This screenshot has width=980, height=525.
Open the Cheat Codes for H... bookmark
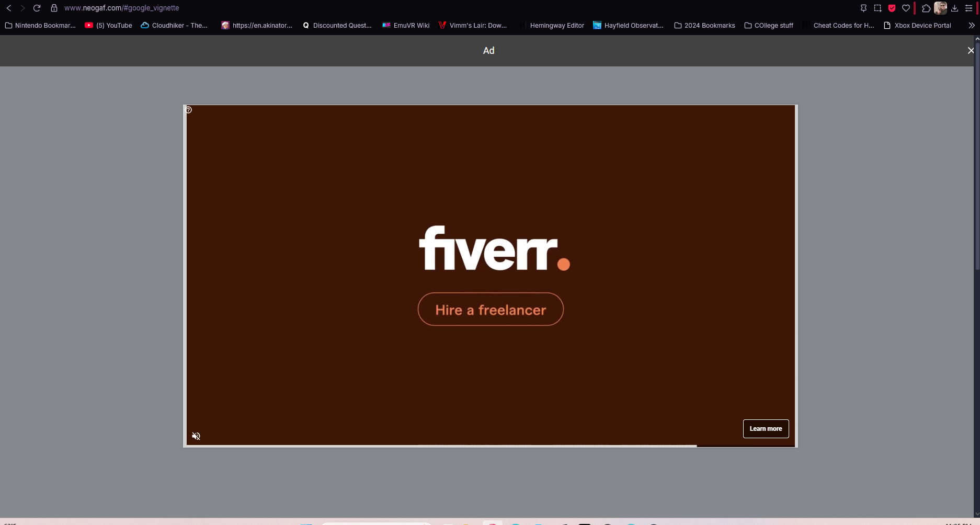coord(838,25)
